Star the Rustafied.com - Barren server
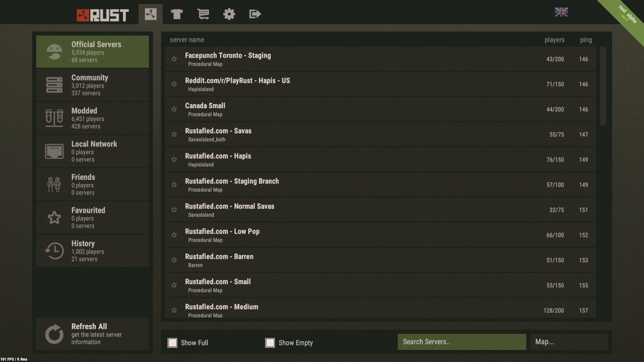The width and height of the screenshot is (644, 362). [174, 260]
